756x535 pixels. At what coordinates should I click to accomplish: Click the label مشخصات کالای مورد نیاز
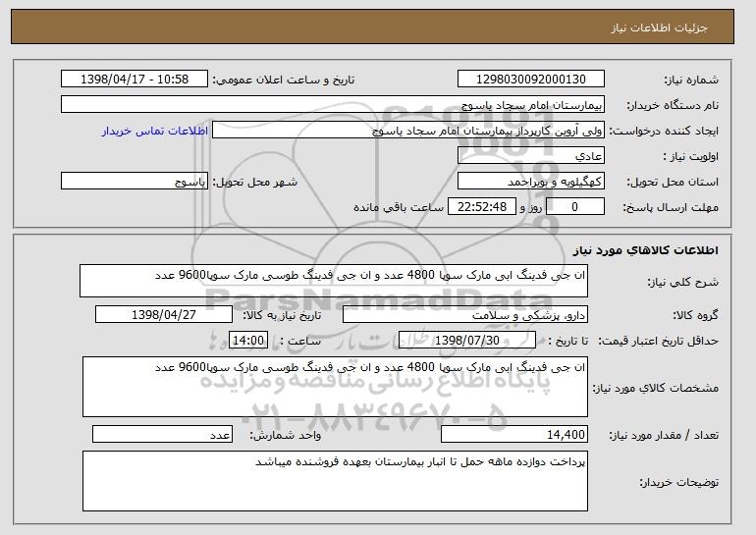(x=655, y=388)
